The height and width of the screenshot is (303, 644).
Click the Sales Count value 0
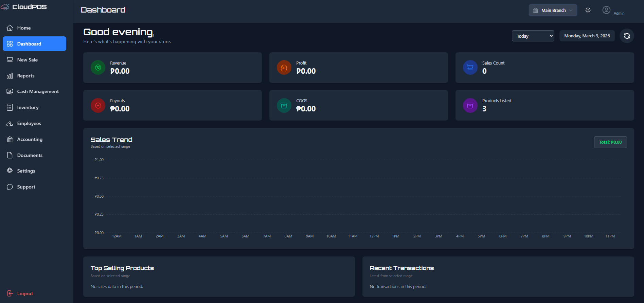(484, 71)
